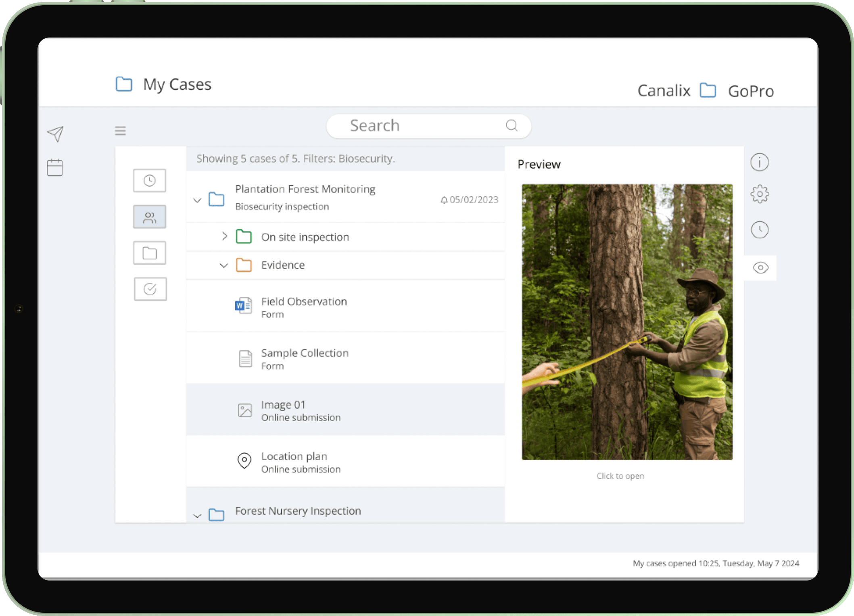The width and height of the screenshot is (854, 616).
Task: Open the settings gear in right sidebar
Action: tap(760, 194)
